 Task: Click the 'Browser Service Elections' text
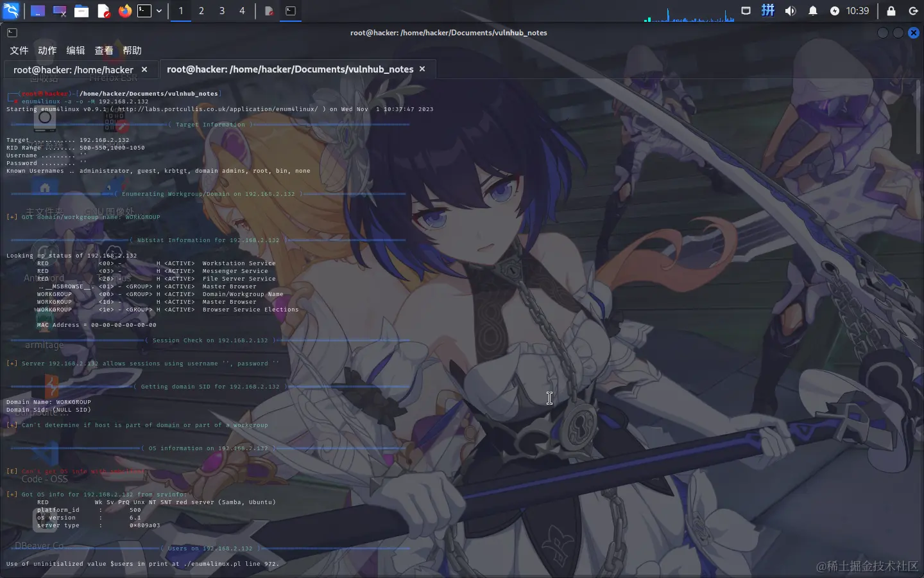(250, 310)
